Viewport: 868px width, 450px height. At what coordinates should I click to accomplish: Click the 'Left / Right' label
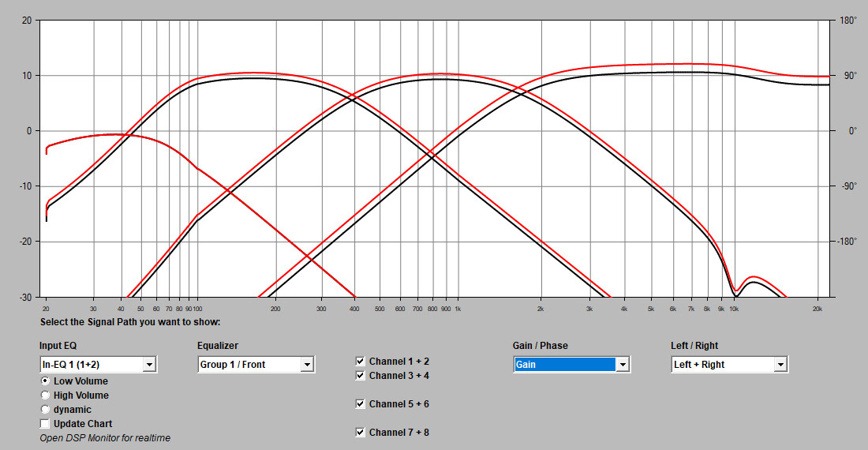tap(694, 345)
